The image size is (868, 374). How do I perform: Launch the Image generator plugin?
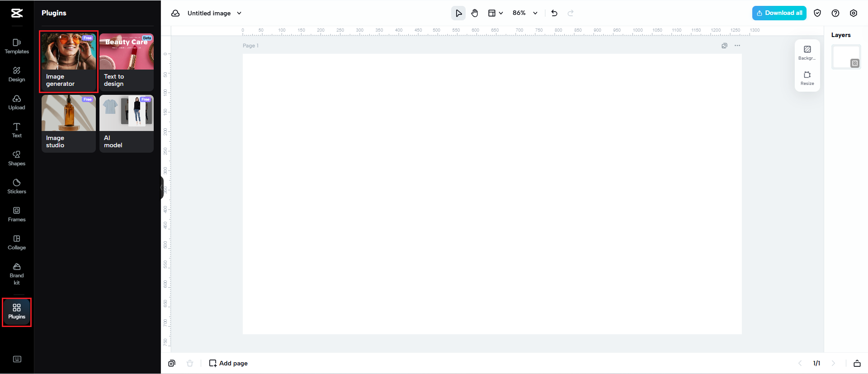[x=69, y=62]
